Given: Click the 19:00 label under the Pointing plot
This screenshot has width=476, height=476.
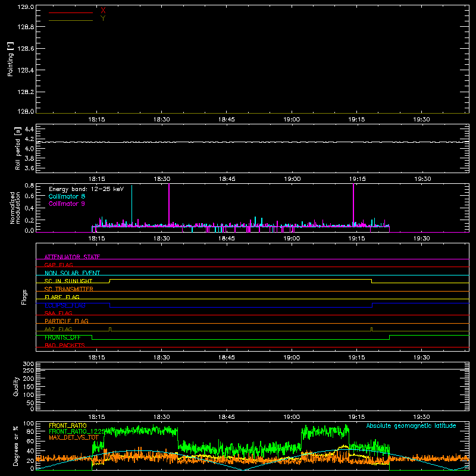Looking at the screenshot, I should pyautogui.click(x=292, y=120).
